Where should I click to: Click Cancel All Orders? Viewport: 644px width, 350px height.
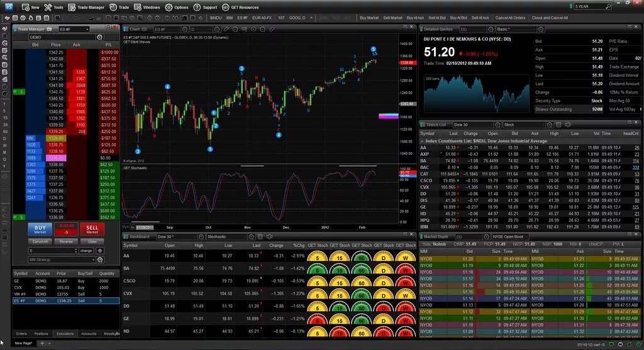point(510,18)
